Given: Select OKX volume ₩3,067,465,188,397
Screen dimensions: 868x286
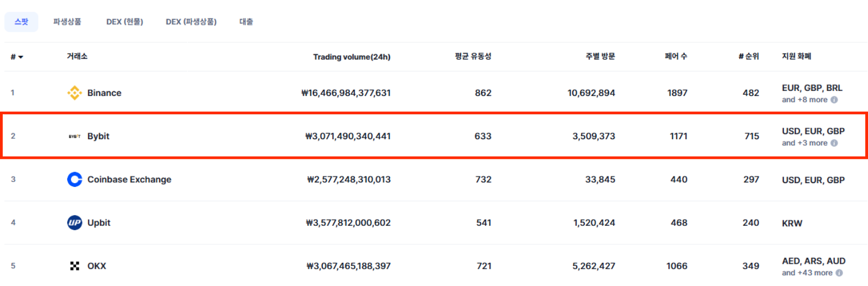Looking at the screenshot, I should click(348, 266).
